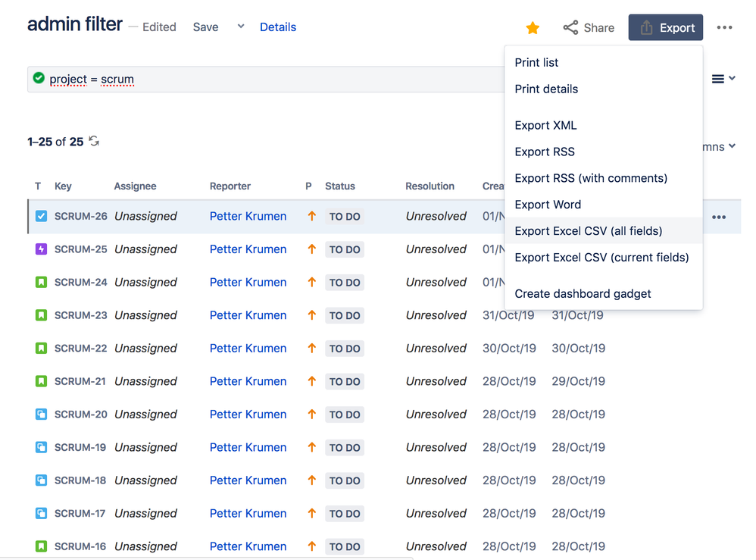
Task: Click the priority arrow icon on SCRUM-22 row
Action: pos(311,348)
